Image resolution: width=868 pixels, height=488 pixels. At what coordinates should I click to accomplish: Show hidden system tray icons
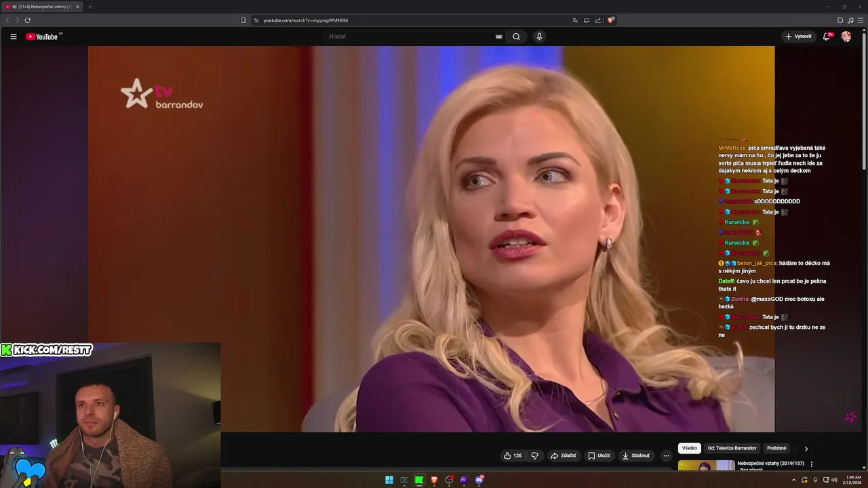pos(793,480)
